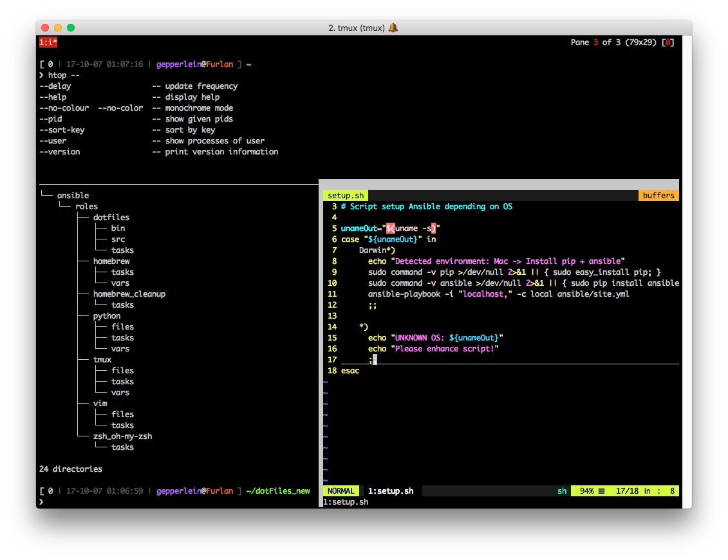The width and height of the screenshot is (728, 560).
Task: Click the ansible tree root entry
Action: tap(73, 196)
